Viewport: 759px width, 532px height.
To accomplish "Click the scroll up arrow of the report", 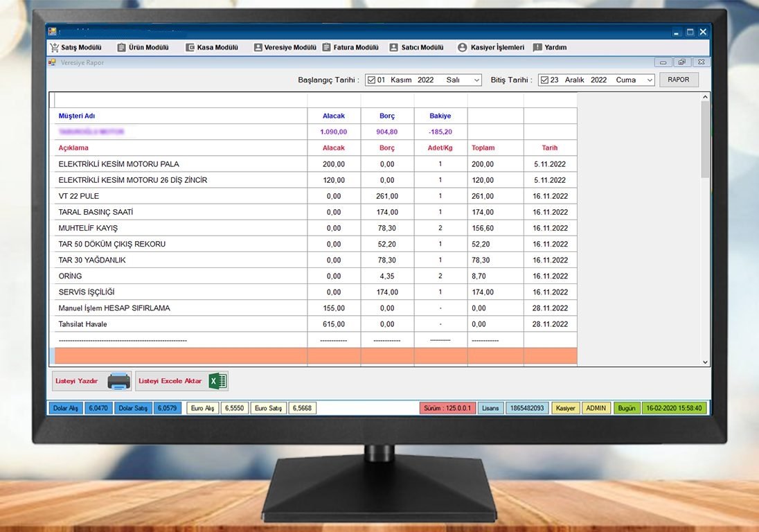I will click(x=705, y=97).
